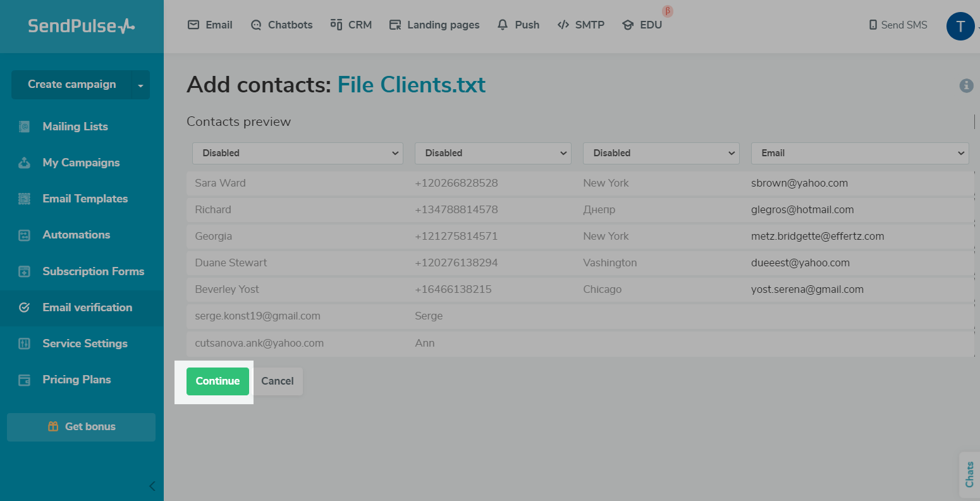Open the second column Disabled dropdown

493,153
